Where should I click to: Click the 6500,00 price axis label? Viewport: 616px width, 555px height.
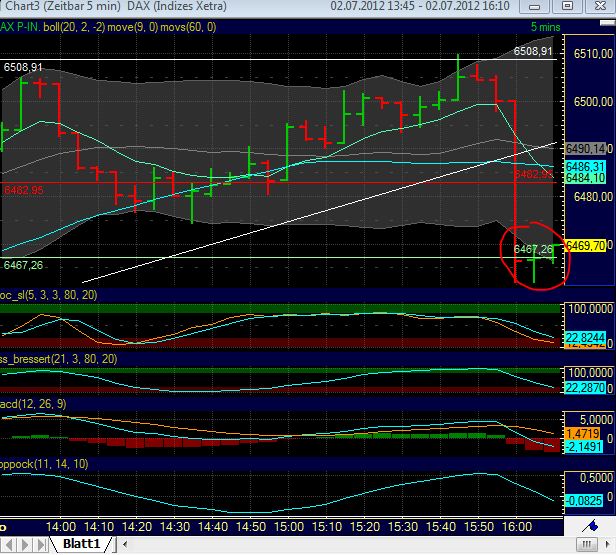[593, 102]
